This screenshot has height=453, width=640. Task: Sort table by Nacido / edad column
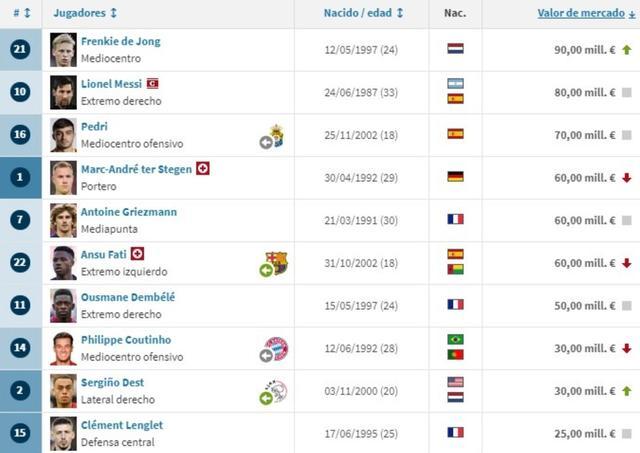[x=363, y=13]
